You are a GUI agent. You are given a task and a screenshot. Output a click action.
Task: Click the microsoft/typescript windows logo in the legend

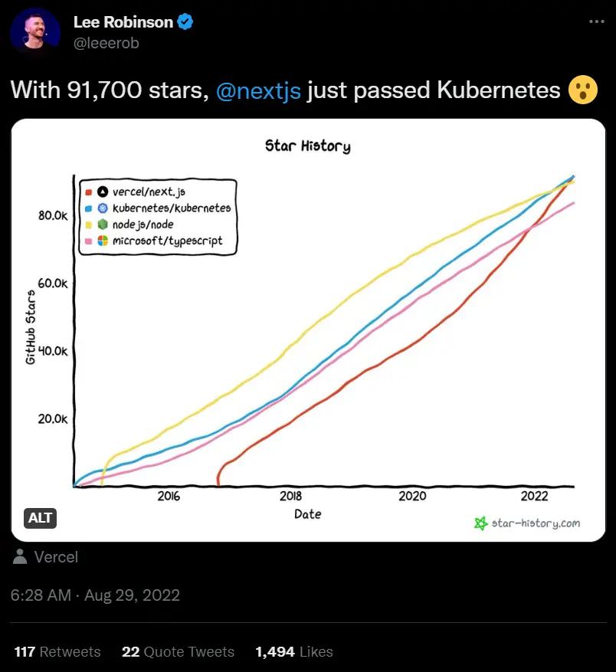coord(103,241)
